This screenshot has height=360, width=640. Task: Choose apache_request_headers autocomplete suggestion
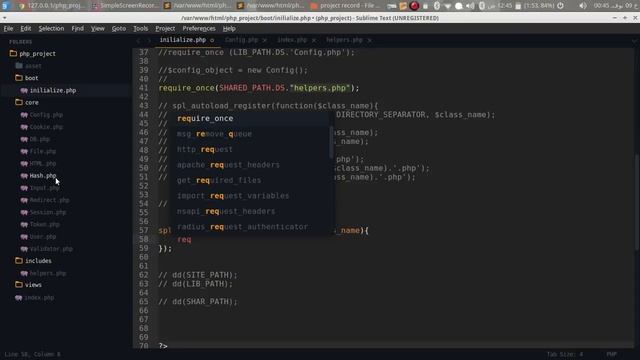[251, 165]
